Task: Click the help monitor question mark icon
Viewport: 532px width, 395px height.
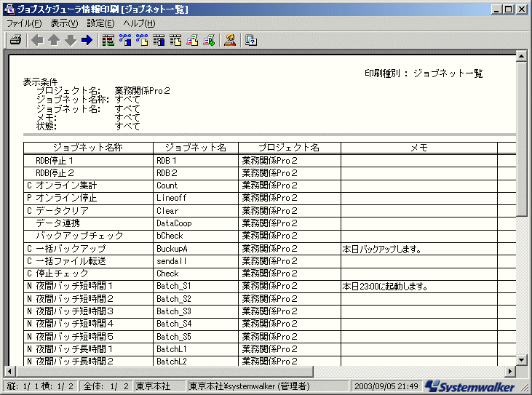Action: (x=251, y=40)
